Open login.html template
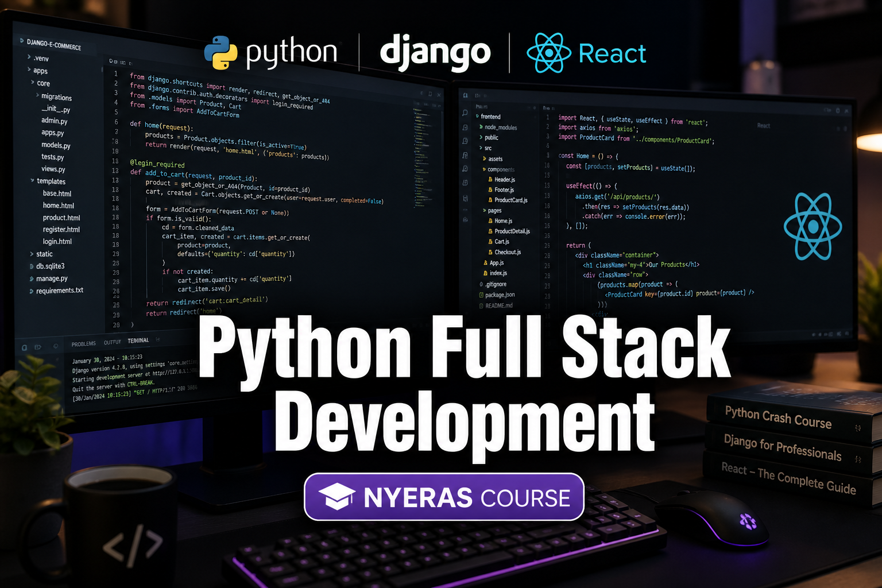Viewport: 882px width, 588px height. pos(57,242)
